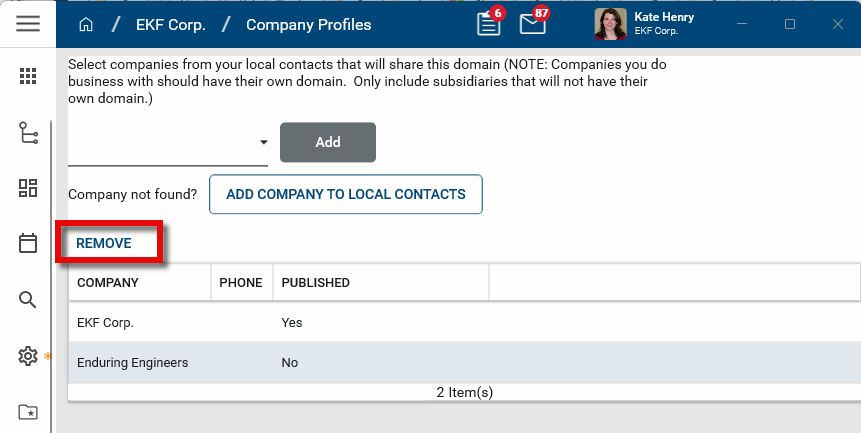Open the mail inbox with 87 badge
Image resolution: width=861 pixels, height=433 pixels.
tap(533, 24)
